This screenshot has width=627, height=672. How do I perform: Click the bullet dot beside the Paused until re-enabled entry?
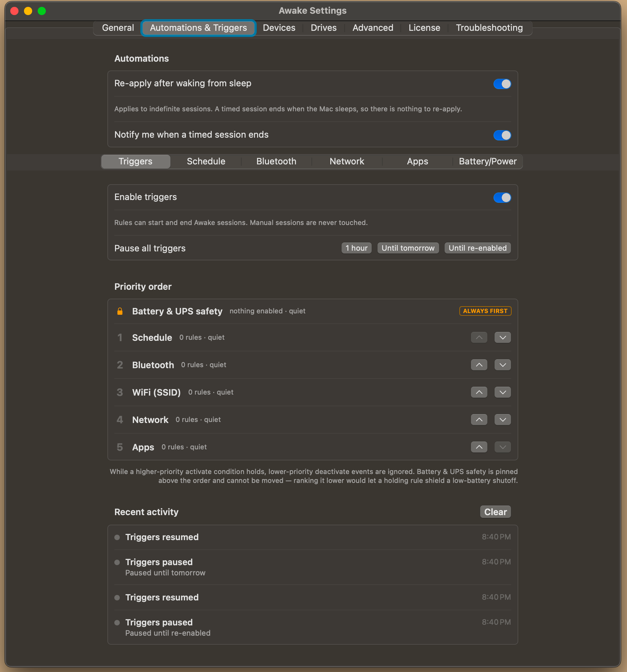coord(117,623)
